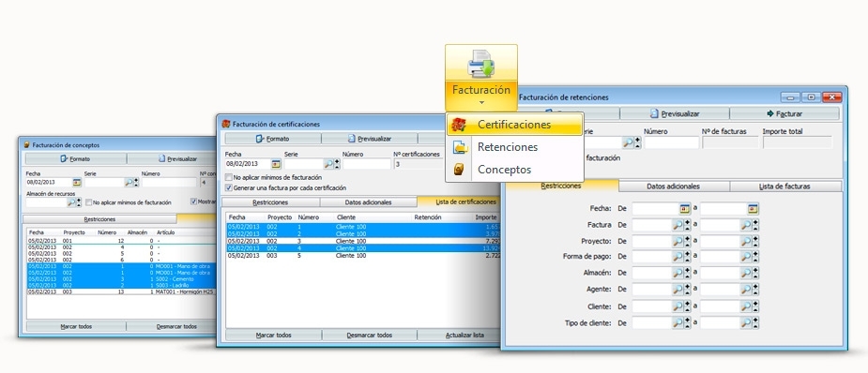Screen dimensions: 868x373
Task: Click the Serie search icon in retenciones window
Action: [628, 142]
